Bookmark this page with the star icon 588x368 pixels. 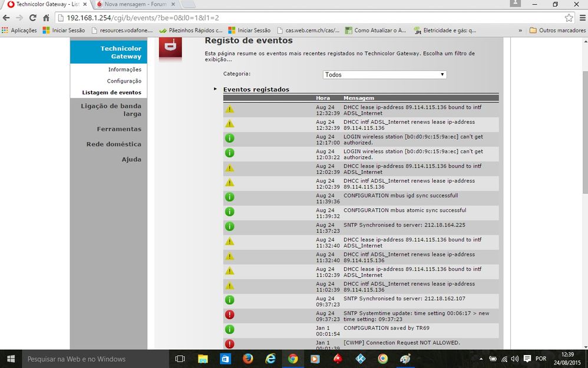[569, 18]
